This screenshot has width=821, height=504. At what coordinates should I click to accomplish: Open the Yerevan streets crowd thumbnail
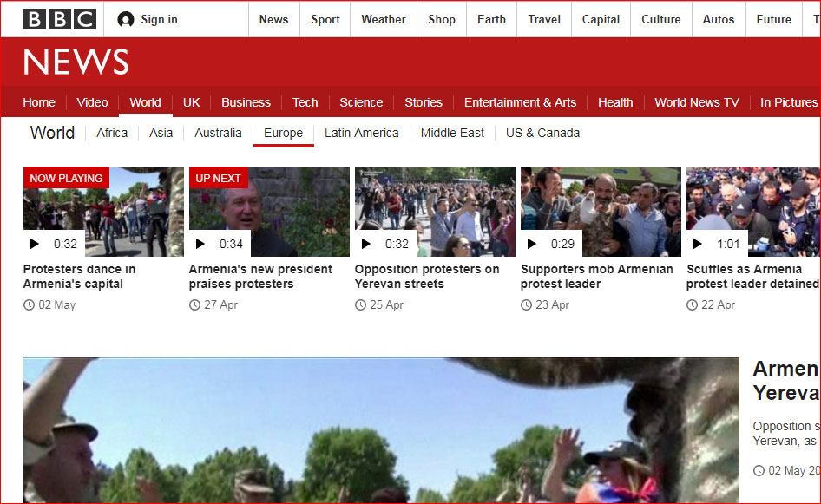point(435,212)
